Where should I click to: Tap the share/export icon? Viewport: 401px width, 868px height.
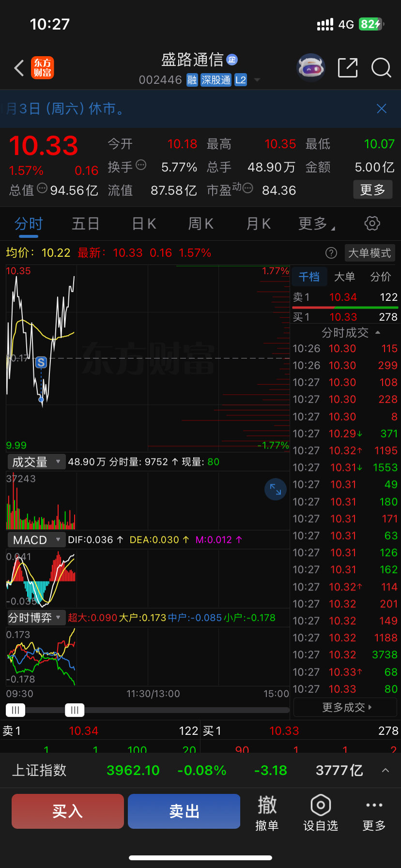(x=348, y=68)
